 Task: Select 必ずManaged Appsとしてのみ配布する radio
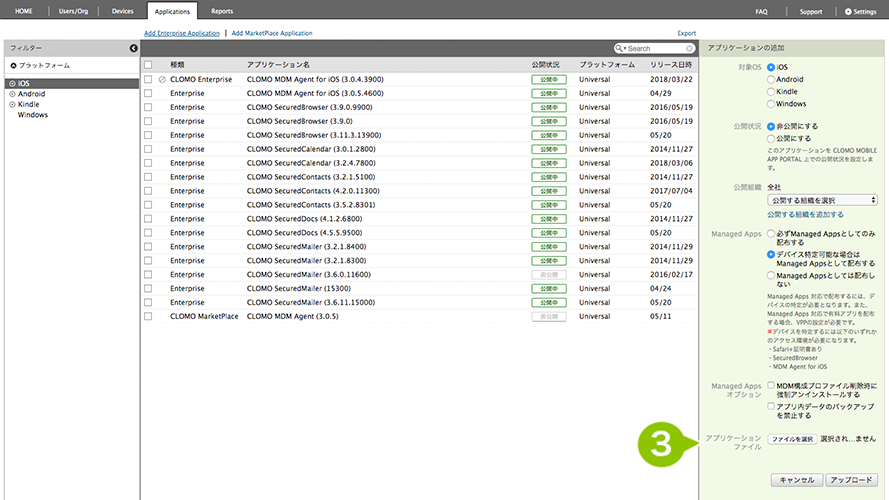click(x=771, y=234)
